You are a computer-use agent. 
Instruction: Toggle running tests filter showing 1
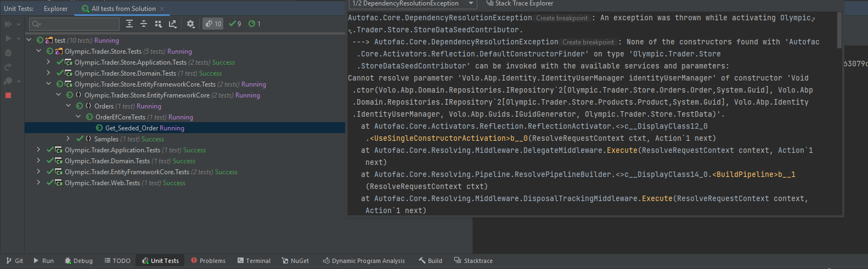tap(255, 24)
